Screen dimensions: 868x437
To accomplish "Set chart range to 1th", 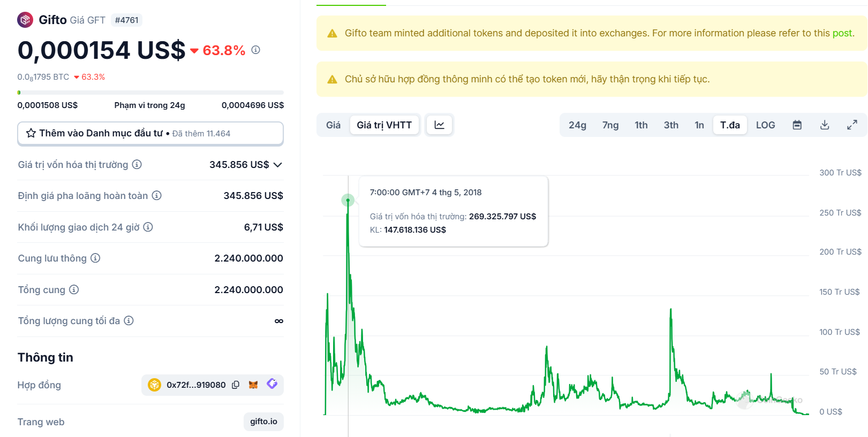I will [x=641, y=125].
